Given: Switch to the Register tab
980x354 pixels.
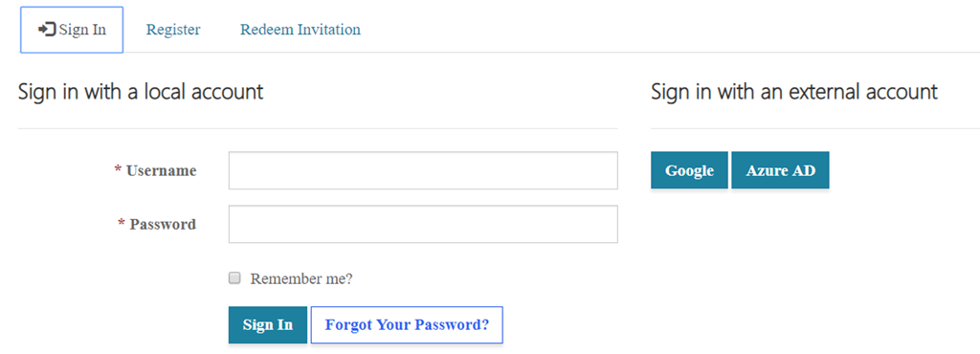Looking at the screenshot, I should (x=173, y=30).
